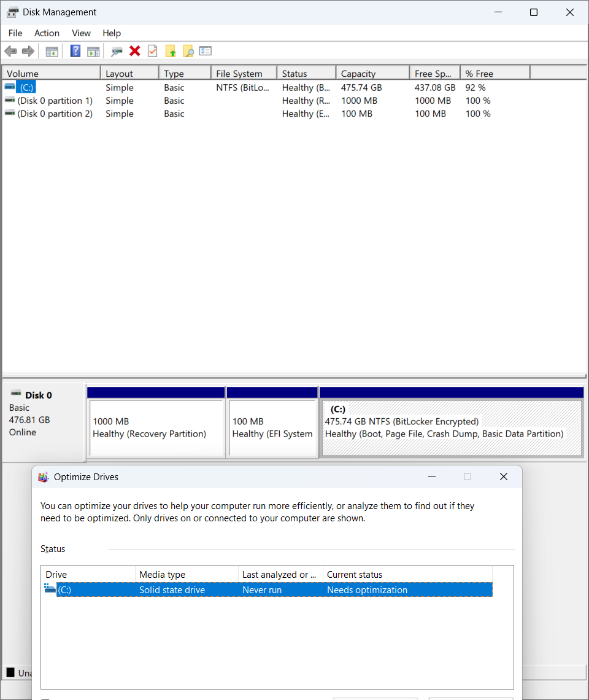Open Properties via checkmark page icon
Image resolution: width=589 pixels, height=700 pixels.
pos(153,51)
